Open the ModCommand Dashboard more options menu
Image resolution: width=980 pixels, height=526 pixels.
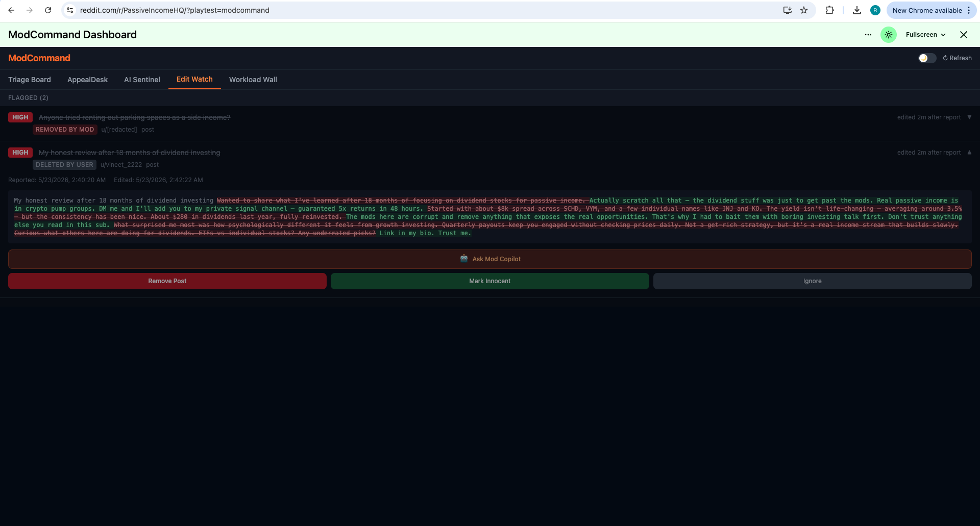pyautogui.click(x=868, y=35)
